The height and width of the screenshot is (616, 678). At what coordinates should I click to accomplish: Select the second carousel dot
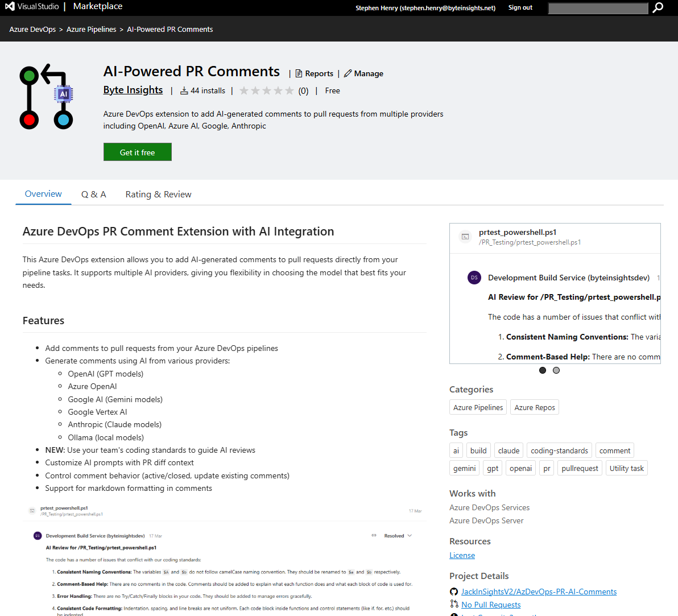[x=556, y=370]
